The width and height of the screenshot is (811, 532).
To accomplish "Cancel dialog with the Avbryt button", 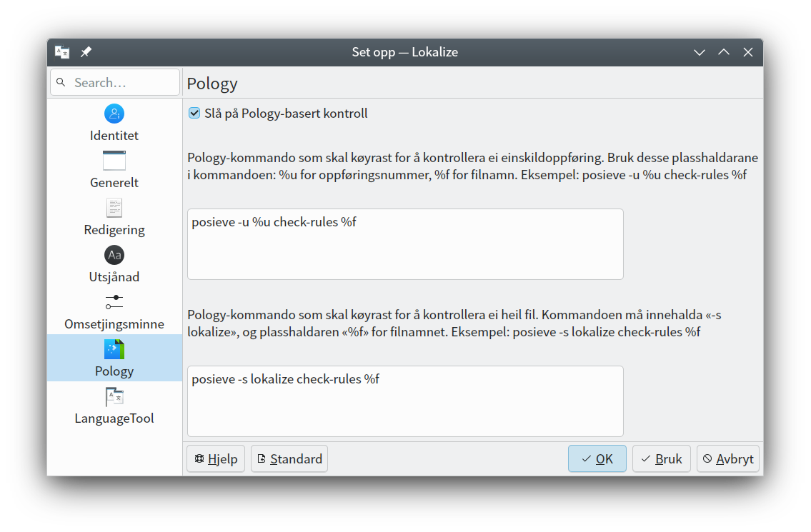I will pyautogui.click(x=728, y=459).
